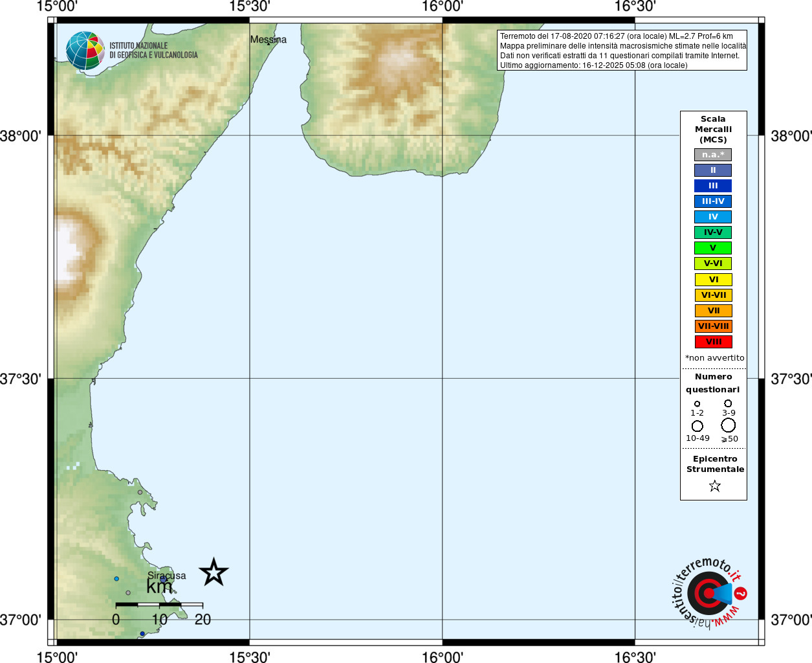Select the red VIII intensity swatch
This screenshot has width=812, height=663.
coord(713,342)
